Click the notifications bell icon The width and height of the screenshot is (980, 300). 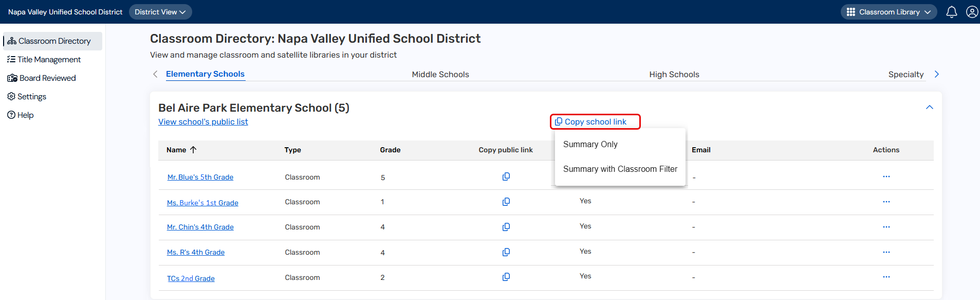951,12
